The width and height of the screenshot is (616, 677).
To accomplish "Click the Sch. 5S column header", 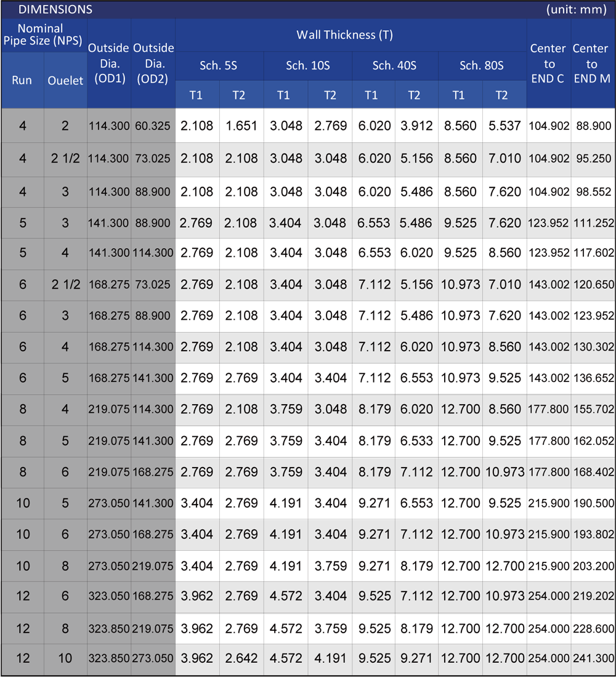I will [x=219, y=65].
